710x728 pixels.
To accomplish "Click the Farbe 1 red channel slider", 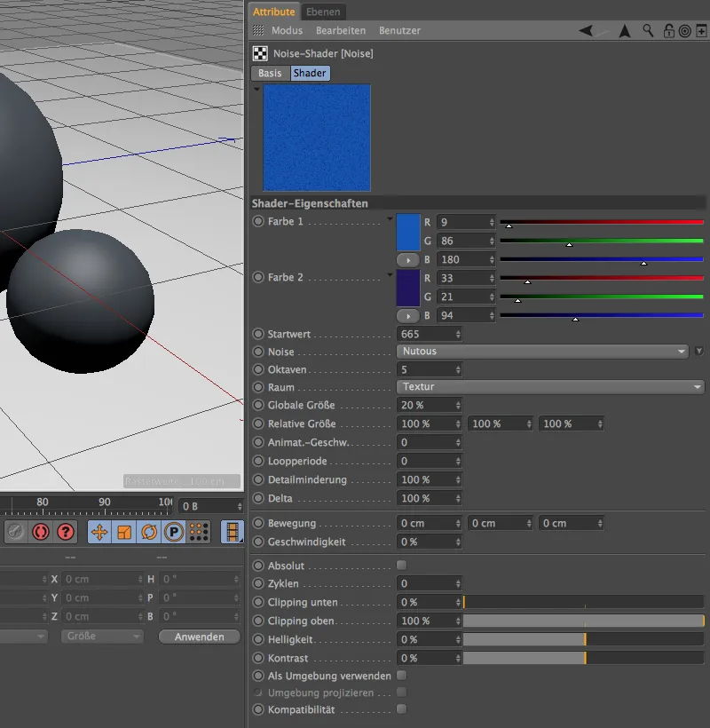I will (x=602, y=223).
